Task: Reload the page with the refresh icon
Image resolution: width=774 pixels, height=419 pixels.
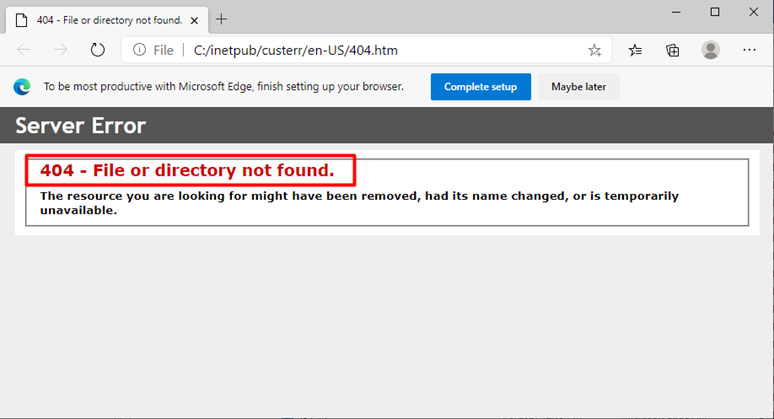Action: click(x=98, y=50)
